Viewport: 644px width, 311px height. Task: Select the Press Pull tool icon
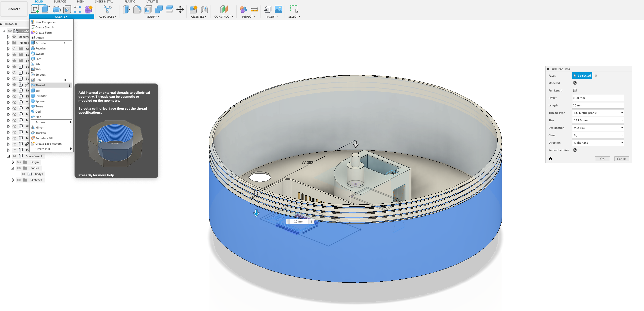(x=127, y=9)
